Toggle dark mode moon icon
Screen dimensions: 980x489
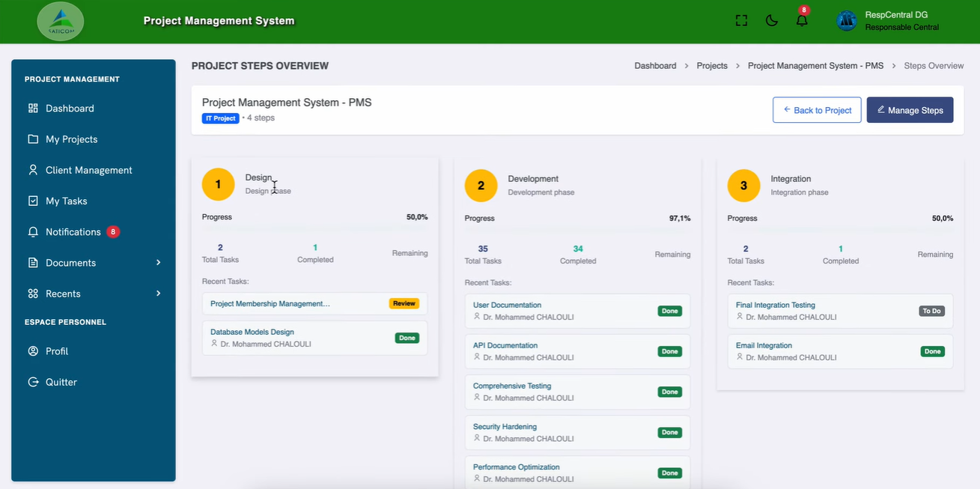click(772, 21)
